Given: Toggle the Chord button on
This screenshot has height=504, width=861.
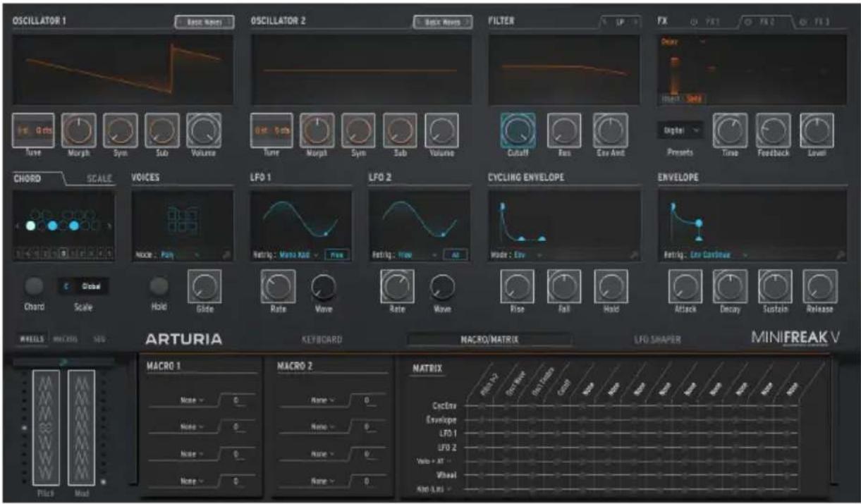Looking at the screenshot, I should (34, 286).
